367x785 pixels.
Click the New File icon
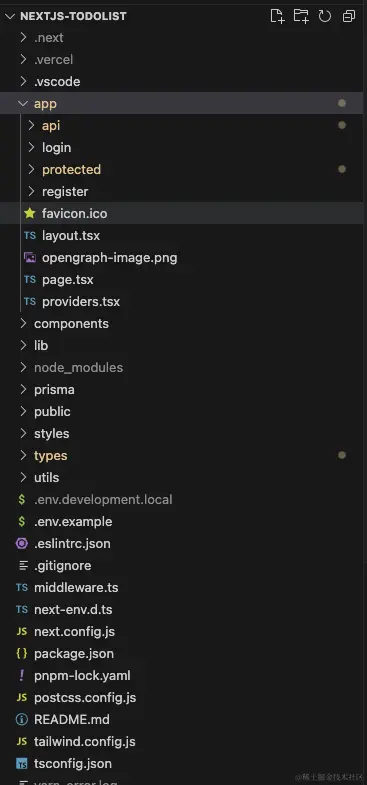click(x=277, y=16)
